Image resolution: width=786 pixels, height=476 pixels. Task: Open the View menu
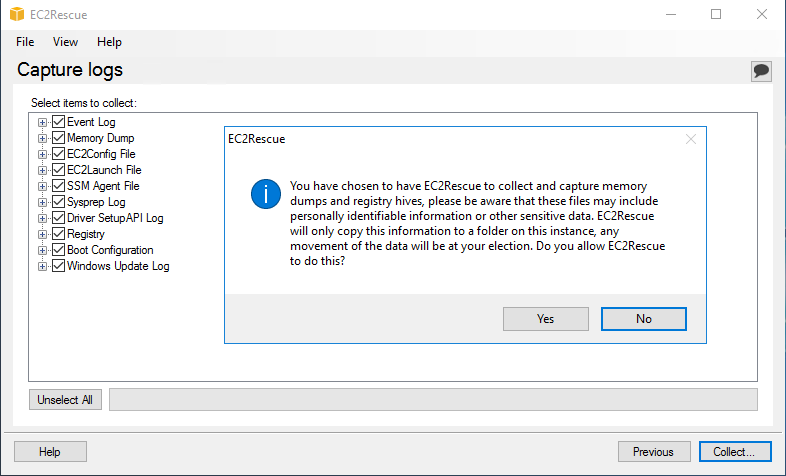(65, 42)
